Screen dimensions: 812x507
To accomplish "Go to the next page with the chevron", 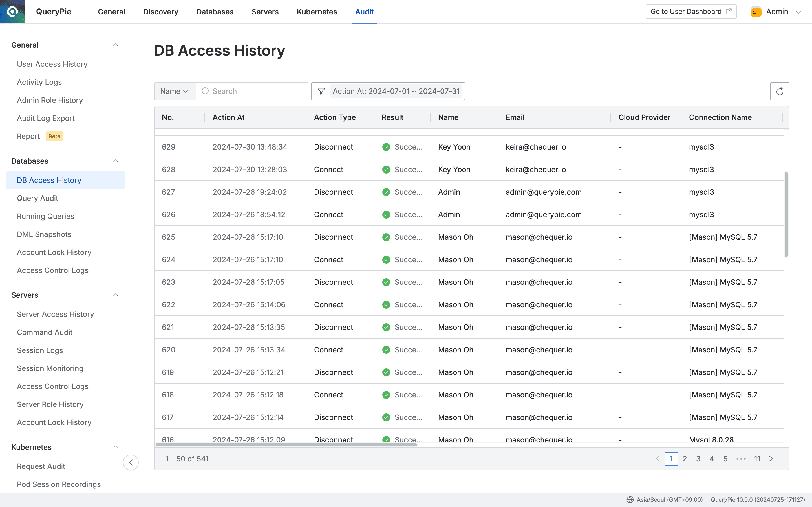I will pos(771,458).
